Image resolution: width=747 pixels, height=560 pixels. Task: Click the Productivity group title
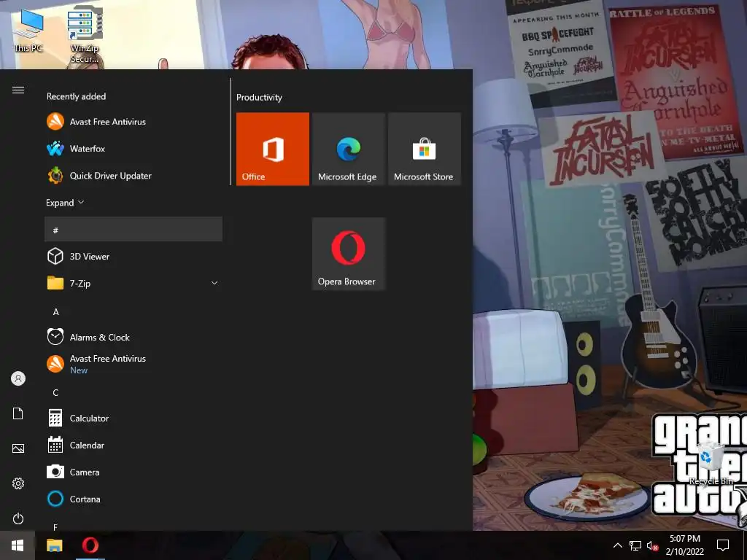(x=259, y=97)
